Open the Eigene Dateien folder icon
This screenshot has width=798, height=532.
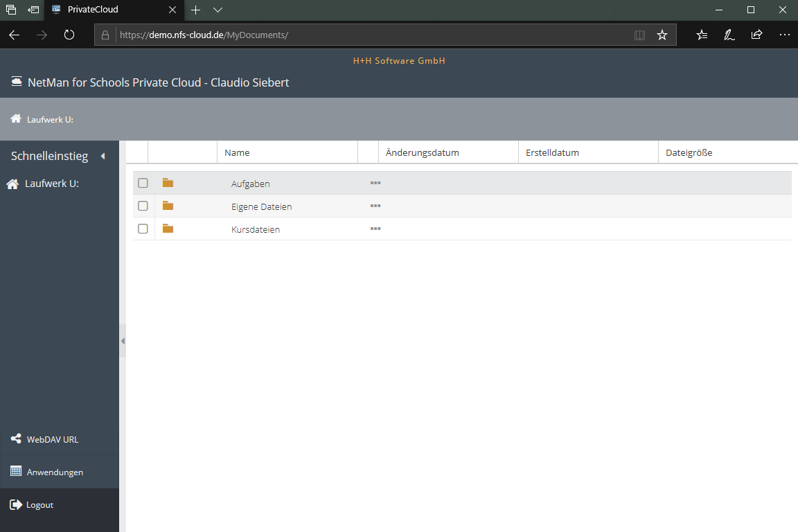point(168,206)
